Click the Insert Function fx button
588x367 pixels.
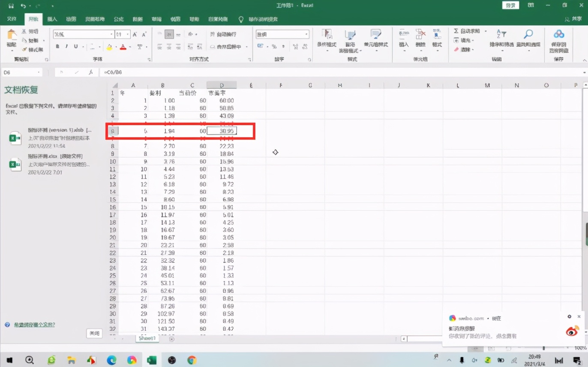90,72
